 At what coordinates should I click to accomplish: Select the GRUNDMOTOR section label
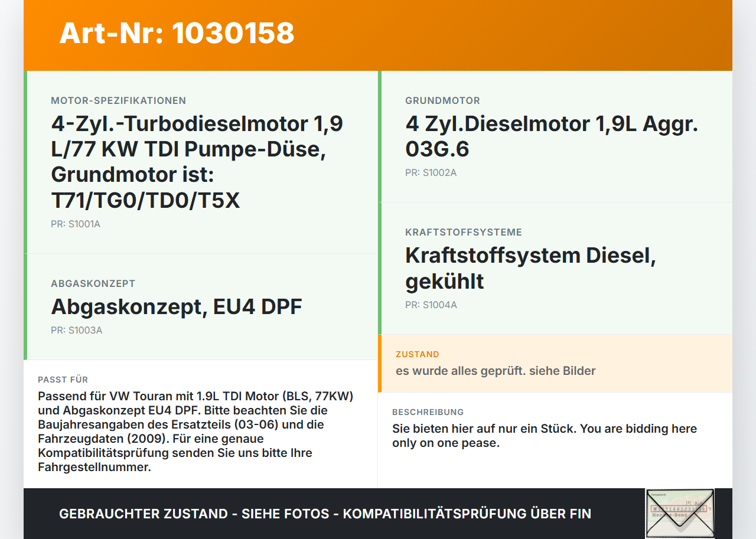point(442,100)
